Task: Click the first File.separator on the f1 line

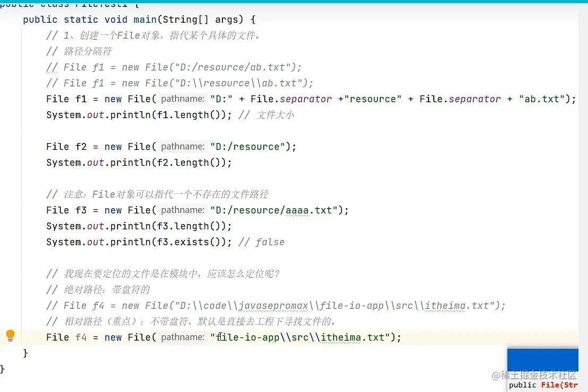Action: 291,99
